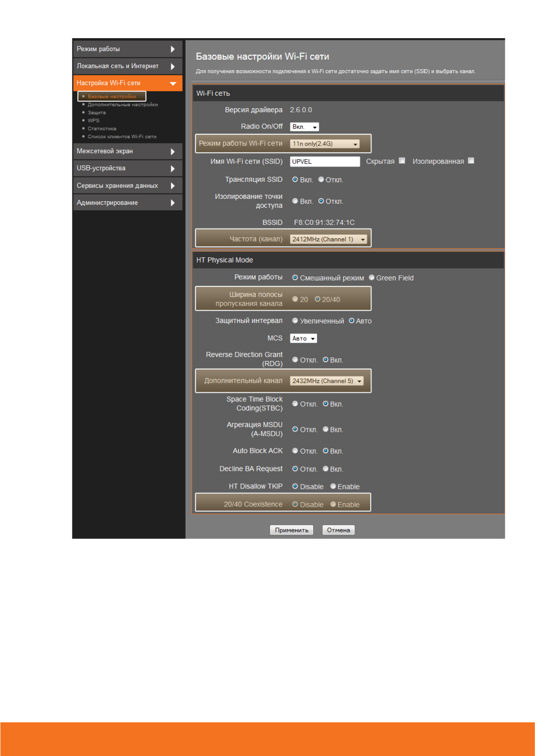Screen dimensions: 535x756
Task: Open Список клиентов Wi-Fi сети
Action: (122, 136)
